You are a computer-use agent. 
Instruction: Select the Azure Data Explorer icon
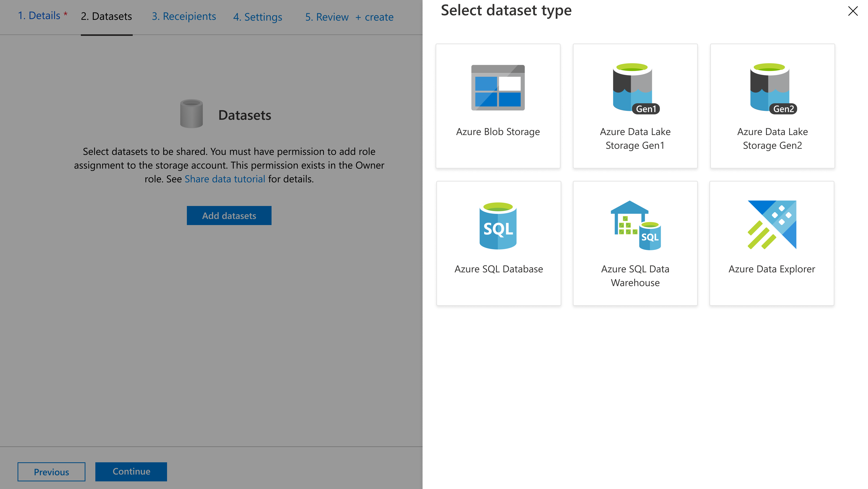[x=772, y=225]
